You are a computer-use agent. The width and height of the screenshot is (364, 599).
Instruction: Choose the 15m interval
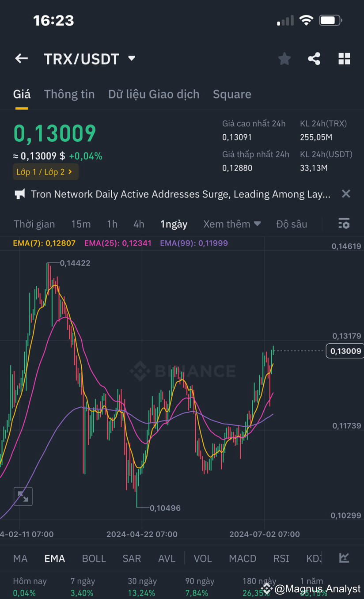tap(81, 224)
